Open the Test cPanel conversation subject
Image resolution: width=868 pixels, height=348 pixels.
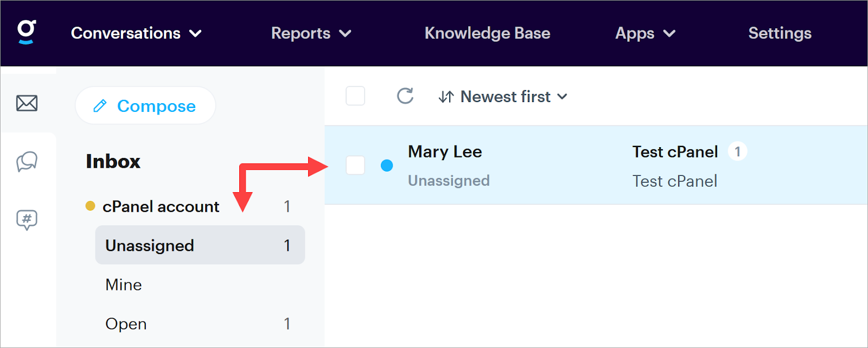(675, 152)
